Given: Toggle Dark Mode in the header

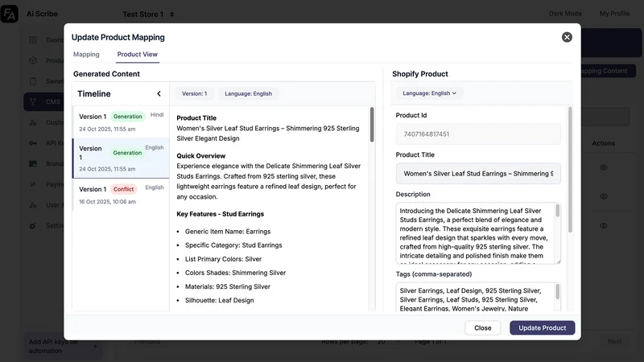Looking at the screenshot, I should (x=565, y=14).
